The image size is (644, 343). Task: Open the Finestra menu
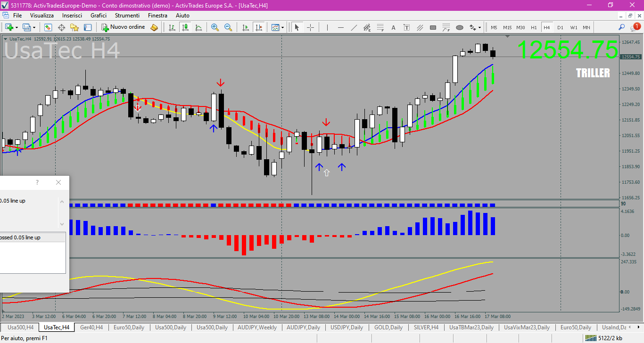(x=157, y=16)
